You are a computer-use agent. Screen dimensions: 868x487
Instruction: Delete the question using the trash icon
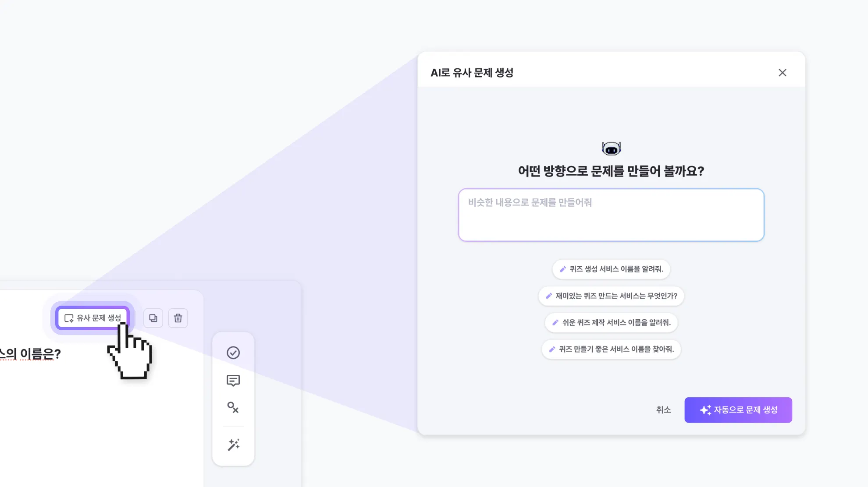(178, 318)
